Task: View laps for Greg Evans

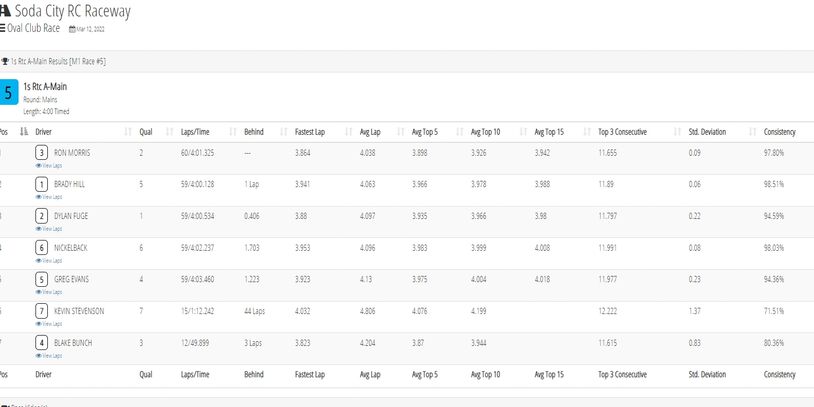Action: 49,292
